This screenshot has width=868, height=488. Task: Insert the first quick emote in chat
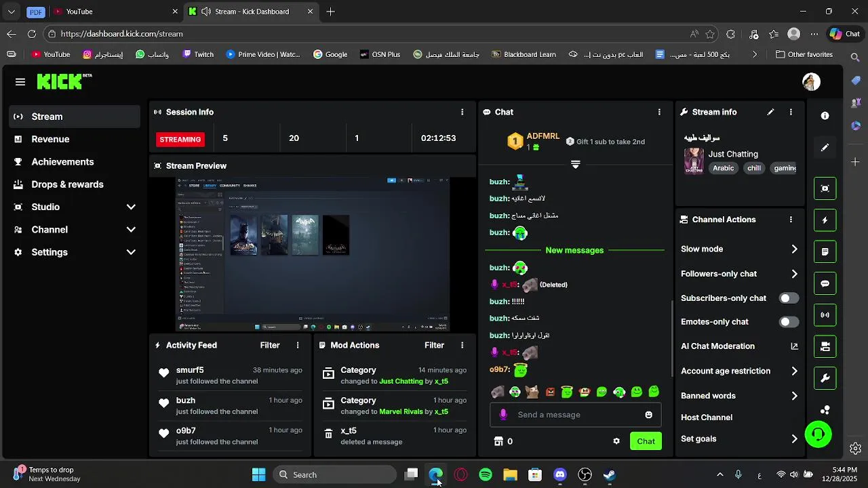point(497,392)
